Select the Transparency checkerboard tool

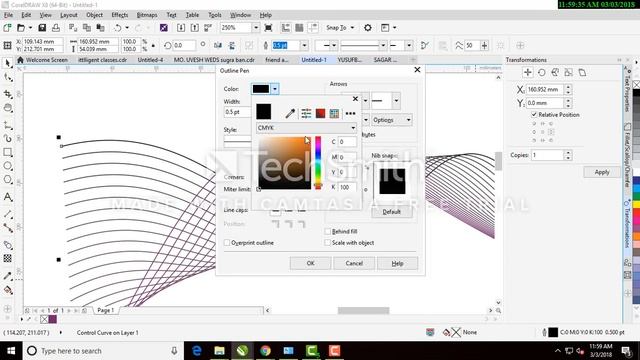[8, 258]
